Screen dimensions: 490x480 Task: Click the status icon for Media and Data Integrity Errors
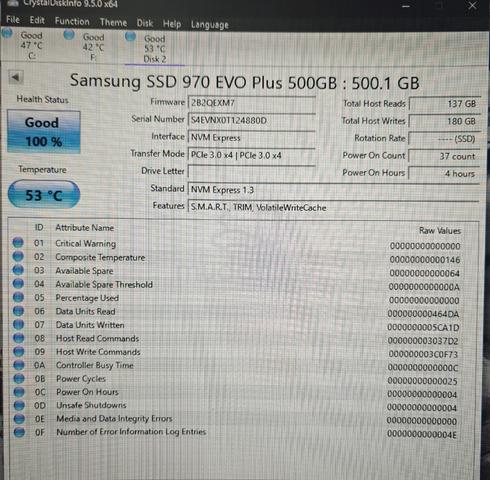tap(19, 418)
